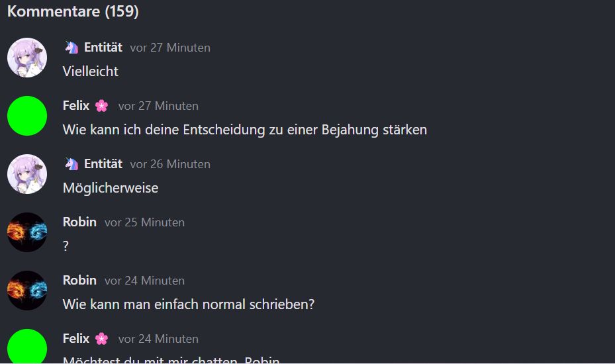Open Felix's profile name on Bejahung comment
Screen dimensions: 615x364
coord(76,105)
